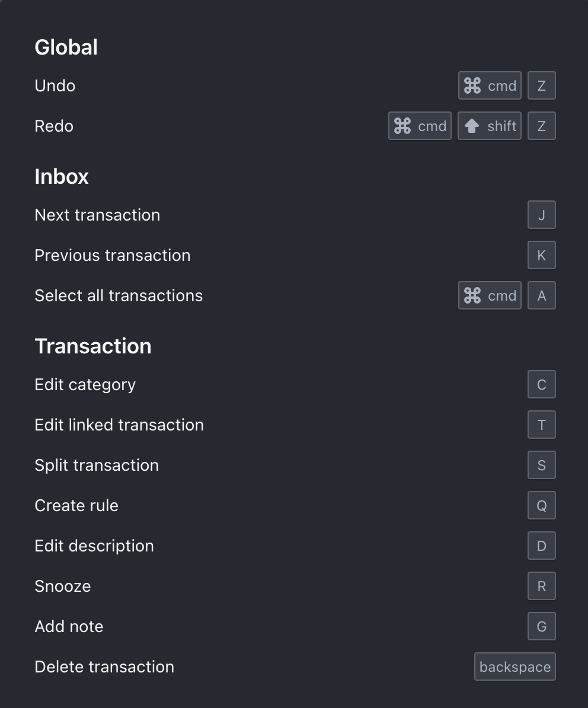Click the Select all transactions label
This screenshot has width=588, height=708.
pos(119,295)
